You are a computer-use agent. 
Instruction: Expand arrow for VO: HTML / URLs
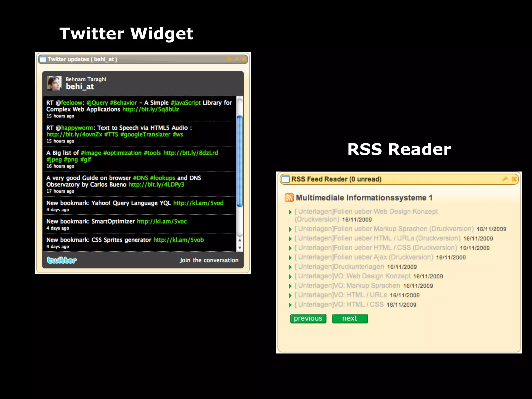[290, 296]
